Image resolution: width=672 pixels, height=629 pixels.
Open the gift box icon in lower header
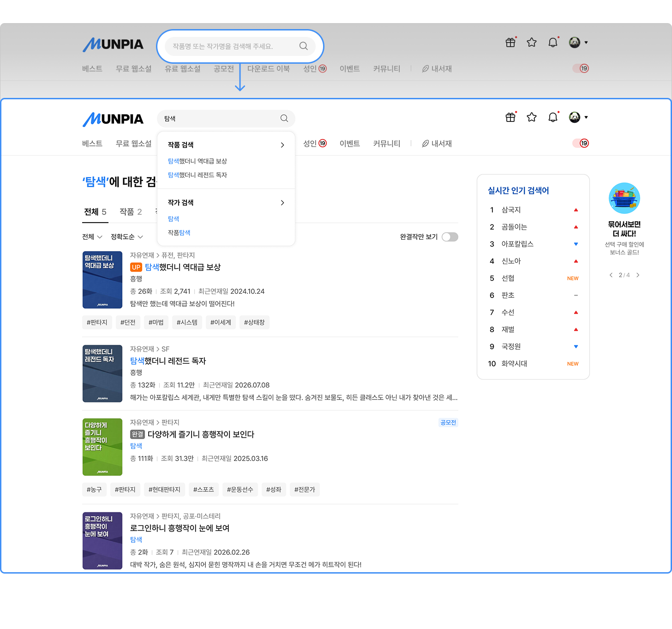(510, 117)
